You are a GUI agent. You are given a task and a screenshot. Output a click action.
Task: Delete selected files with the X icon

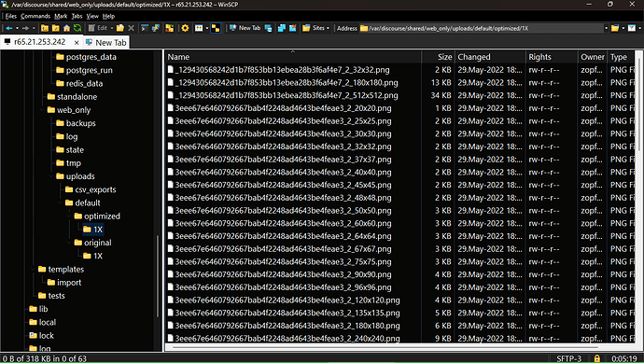pos(131,28)
